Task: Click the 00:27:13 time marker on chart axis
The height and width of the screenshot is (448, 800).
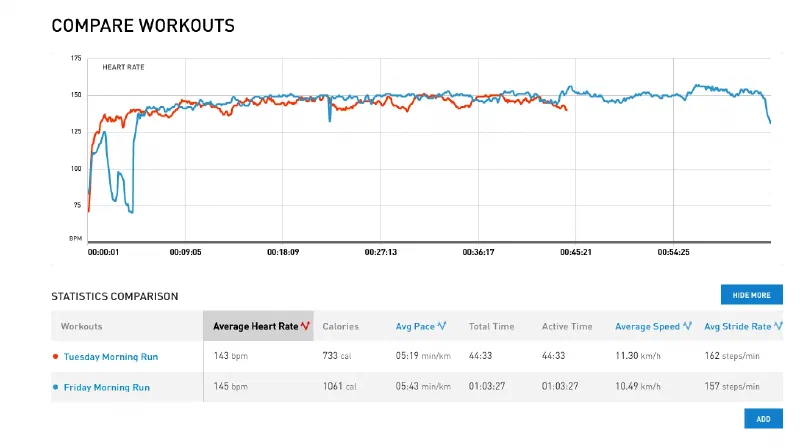Action: 380,252
